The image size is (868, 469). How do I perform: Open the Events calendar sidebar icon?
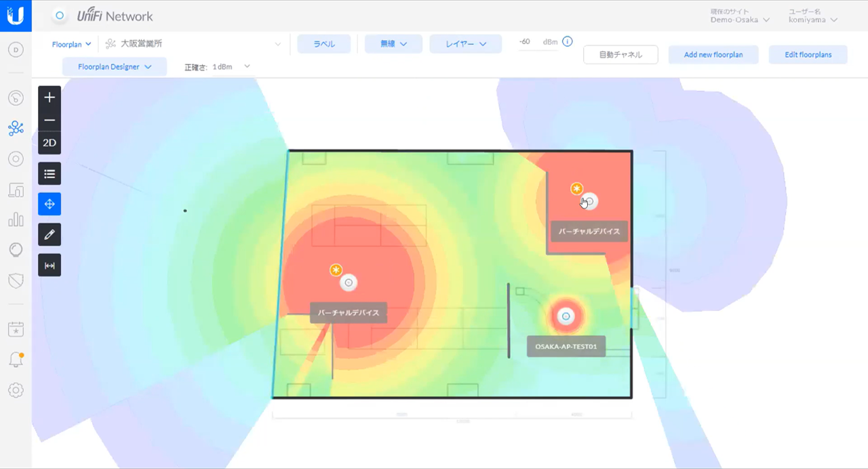16,329
